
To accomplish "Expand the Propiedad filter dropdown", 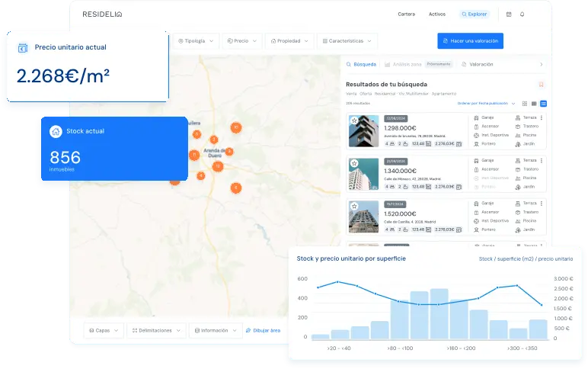I will coord(289,40).
